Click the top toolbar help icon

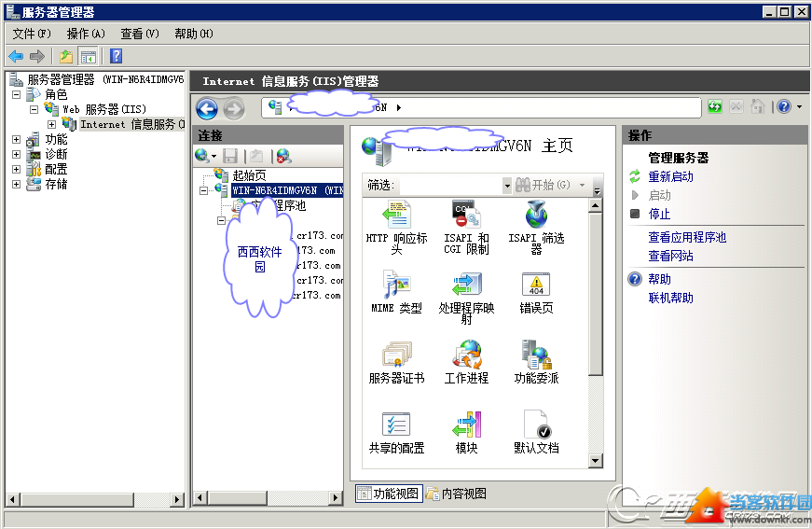116,56
